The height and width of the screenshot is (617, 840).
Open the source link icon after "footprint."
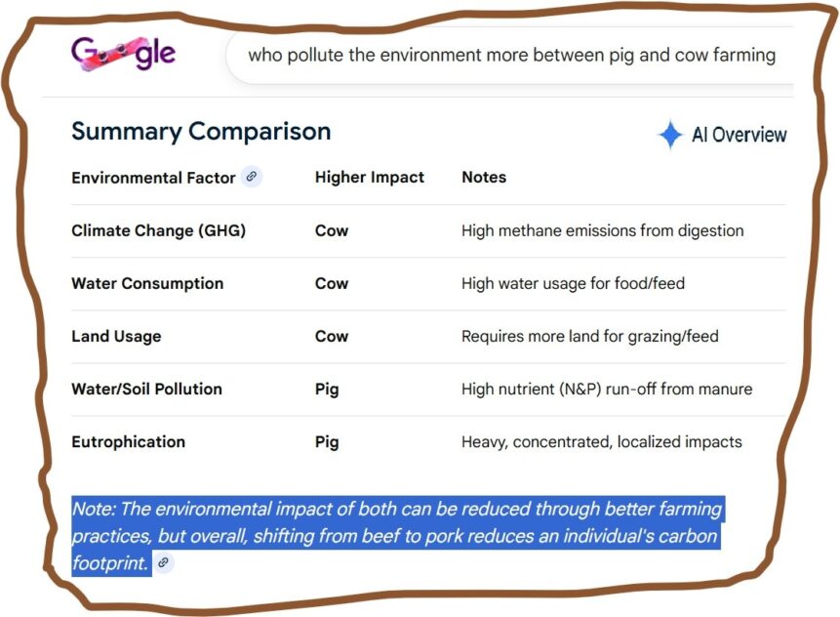coord(164,563)
